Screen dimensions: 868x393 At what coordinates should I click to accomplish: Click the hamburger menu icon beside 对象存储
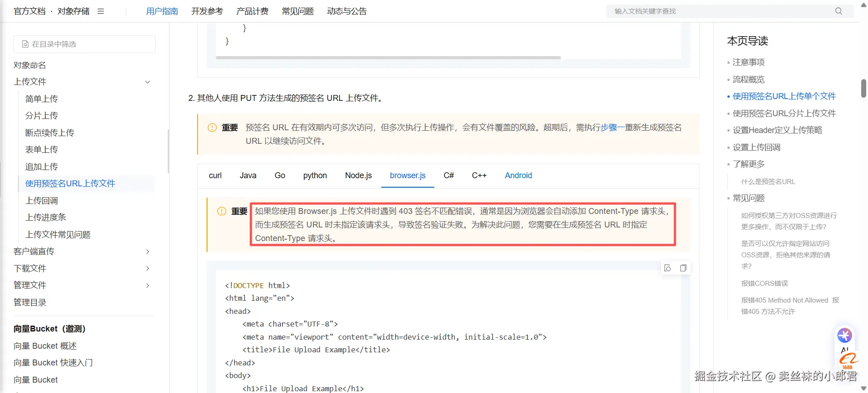click(101, 11)
